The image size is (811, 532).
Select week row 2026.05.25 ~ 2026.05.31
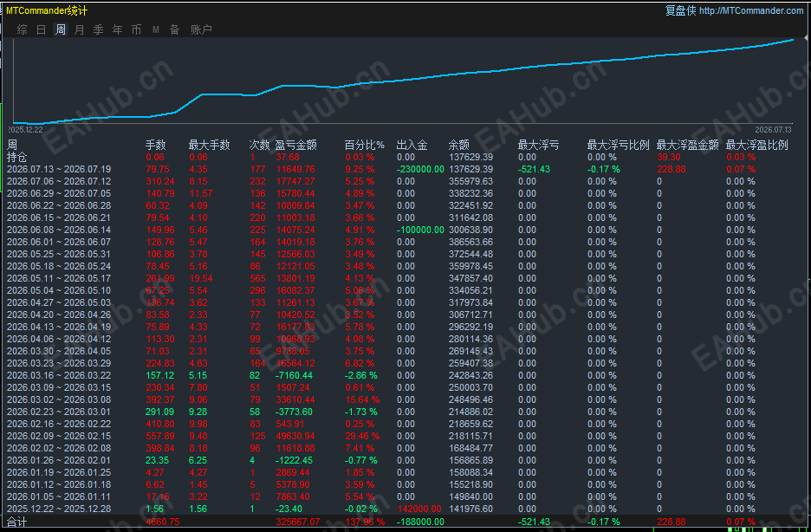pos(59,255)
